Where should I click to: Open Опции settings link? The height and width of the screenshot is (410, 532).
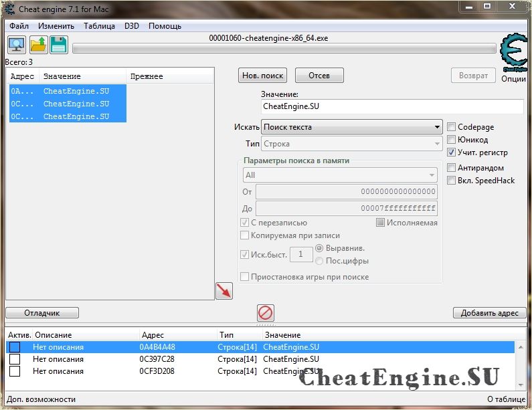click(x=513, y=79)
